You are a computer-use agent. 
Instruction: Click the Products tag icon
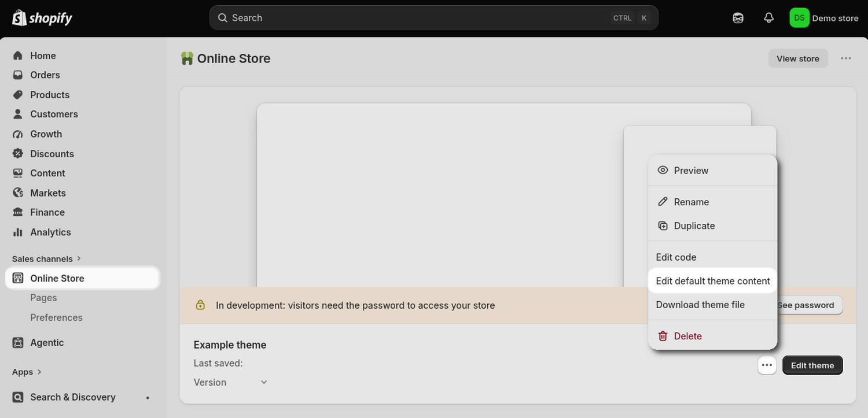pyautogui.click(x=18, y=95)
